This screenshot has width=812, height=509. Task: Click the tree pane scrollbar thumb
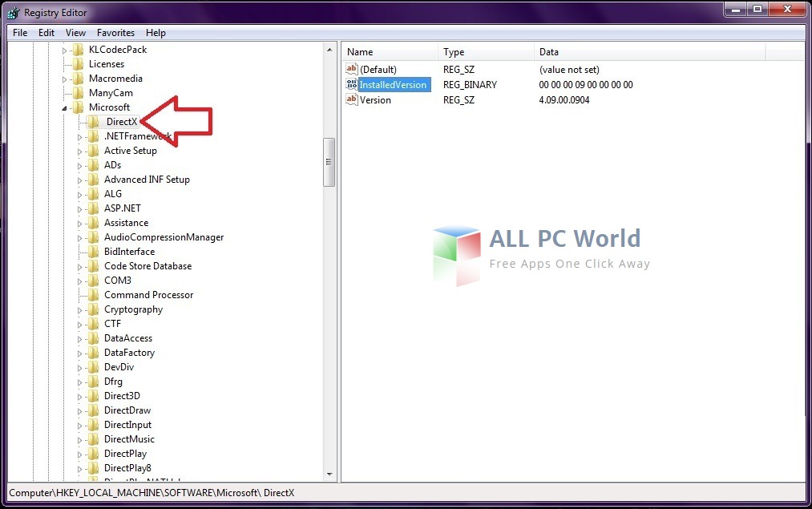(x=329, y=162)
